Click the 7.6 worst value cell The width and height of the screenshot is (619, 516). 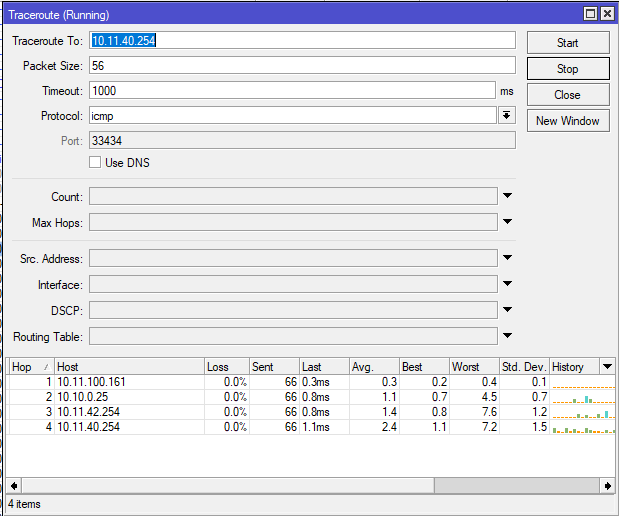[x=474, y=412]
